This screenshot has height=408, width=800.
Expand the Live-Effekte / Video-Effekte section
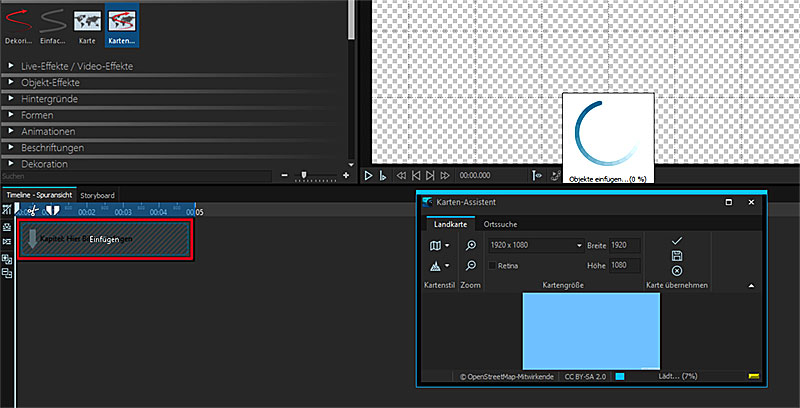(77, 66)
